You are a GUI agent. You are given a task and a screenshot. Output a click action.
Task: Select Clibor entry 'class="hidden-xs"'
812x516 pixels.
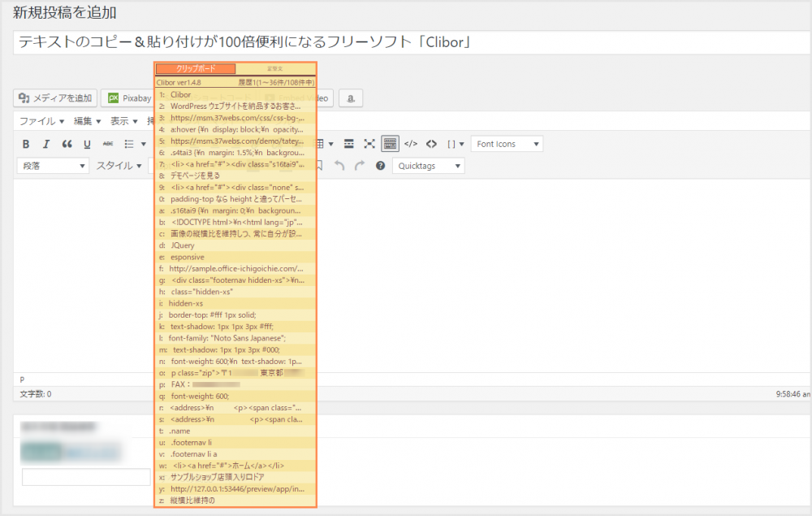[x=235, y=292]
